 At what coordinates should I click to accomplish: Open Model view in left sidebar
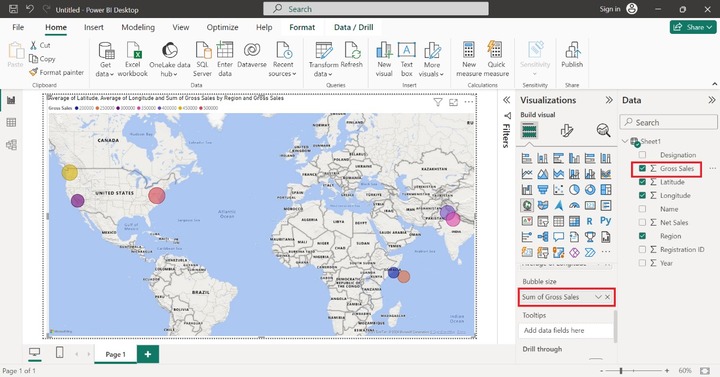point(11,145)
